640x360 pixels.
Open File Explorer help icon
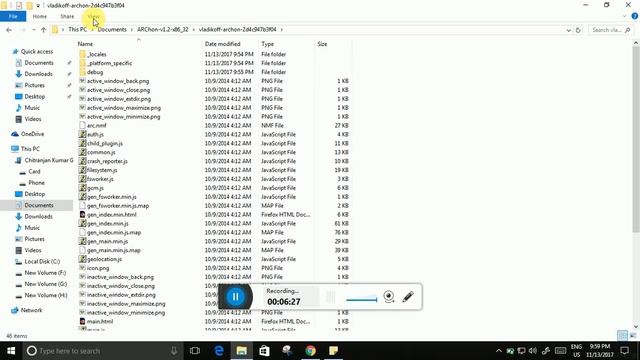coord(635,16)
